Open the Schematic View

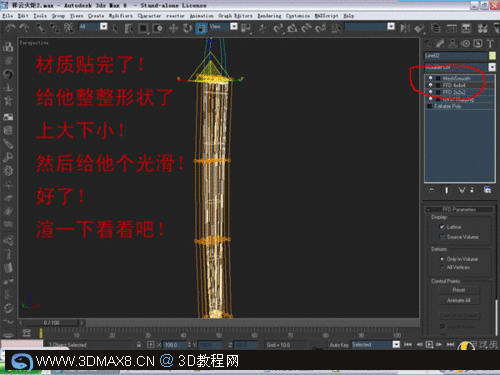pyautogui.click(x=466, y=28)
